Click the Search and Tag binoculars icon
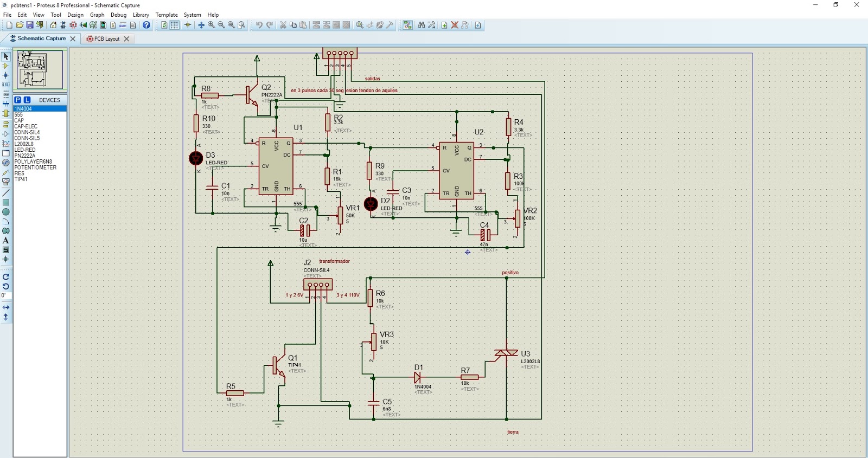The image size is (868, 458). (x=421, y=25)
